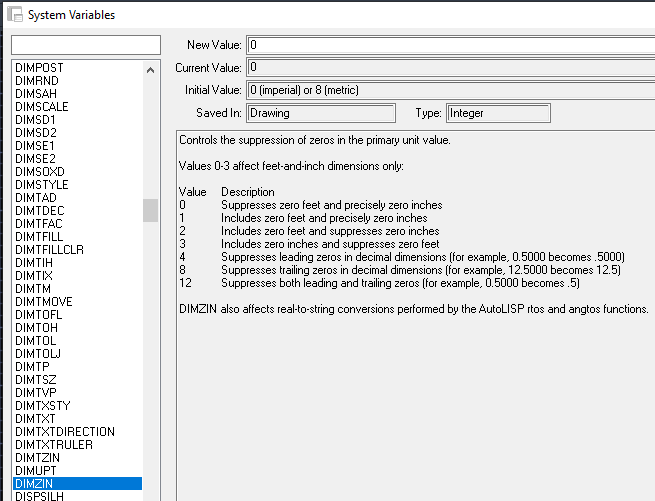Click the variable list scrollbar thumb
Image resolution: width=655 pixels, height=501 pixels.
tap(150, 210)
